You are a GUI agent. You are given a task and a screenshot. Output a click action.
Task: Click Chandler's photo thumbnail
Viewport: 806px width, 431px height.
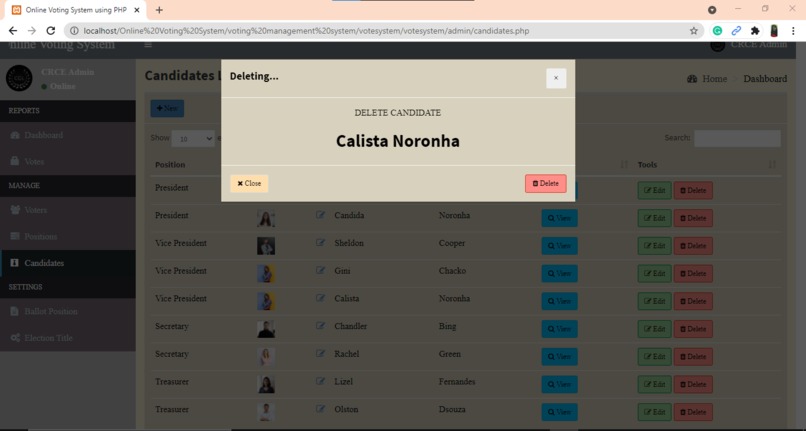266,329
